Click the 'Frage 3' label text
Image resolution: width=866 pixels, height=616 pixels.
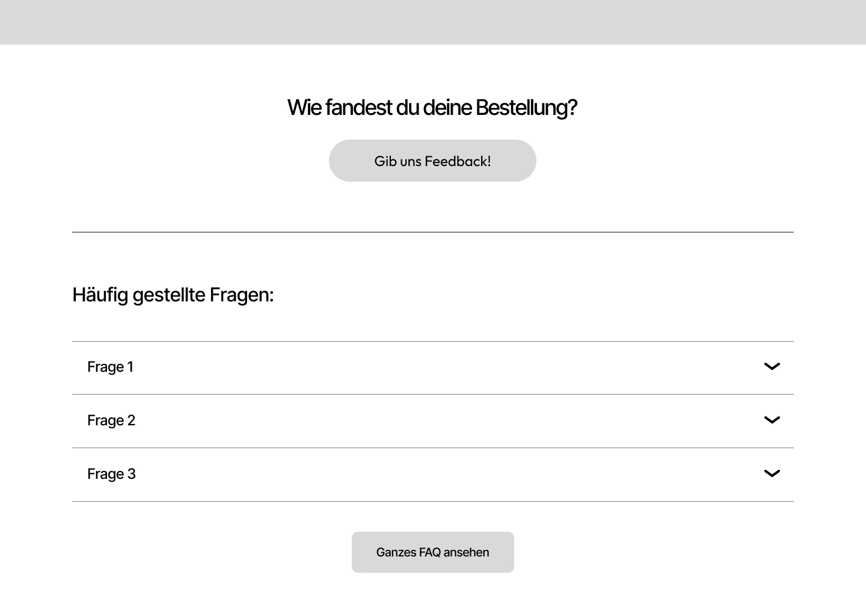(111, 474)
